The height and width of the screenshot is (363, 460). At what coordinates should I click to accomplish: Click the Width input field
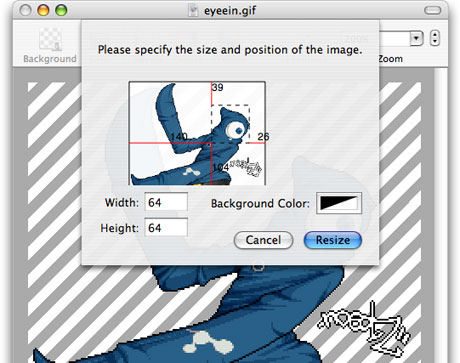[x=166, y=202]
